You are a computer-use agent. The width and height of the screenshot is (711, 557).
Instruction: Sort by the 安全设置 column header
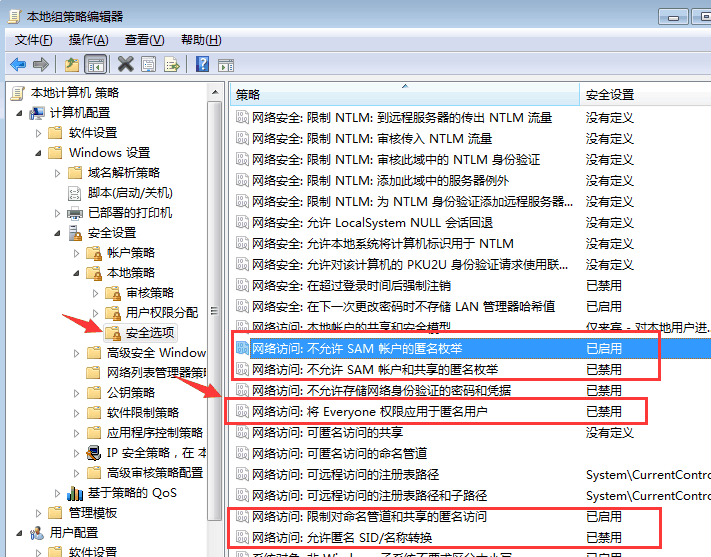(645, 94)
